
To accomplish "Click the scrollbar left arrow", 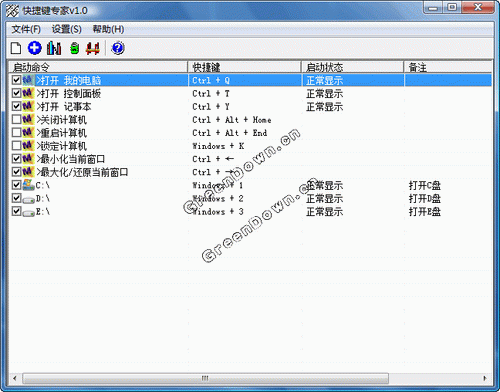I will click(x=15, y=378).
